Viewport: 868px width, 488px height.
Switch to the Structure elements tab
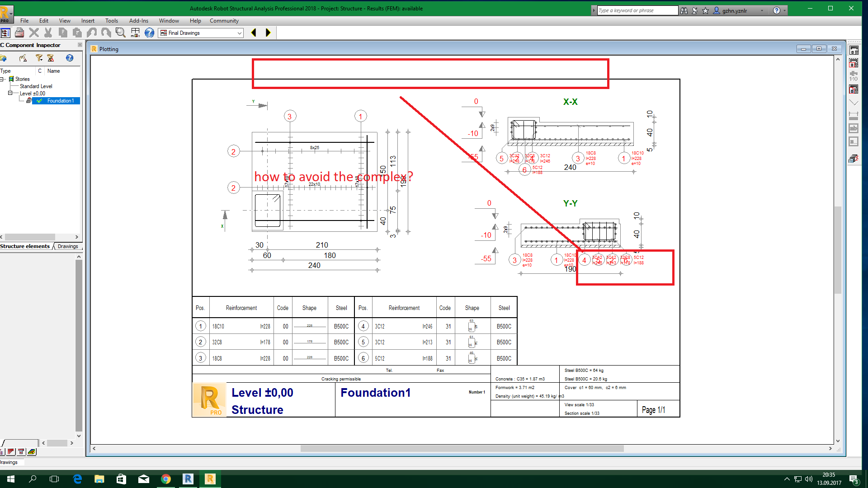coord(25,246)
